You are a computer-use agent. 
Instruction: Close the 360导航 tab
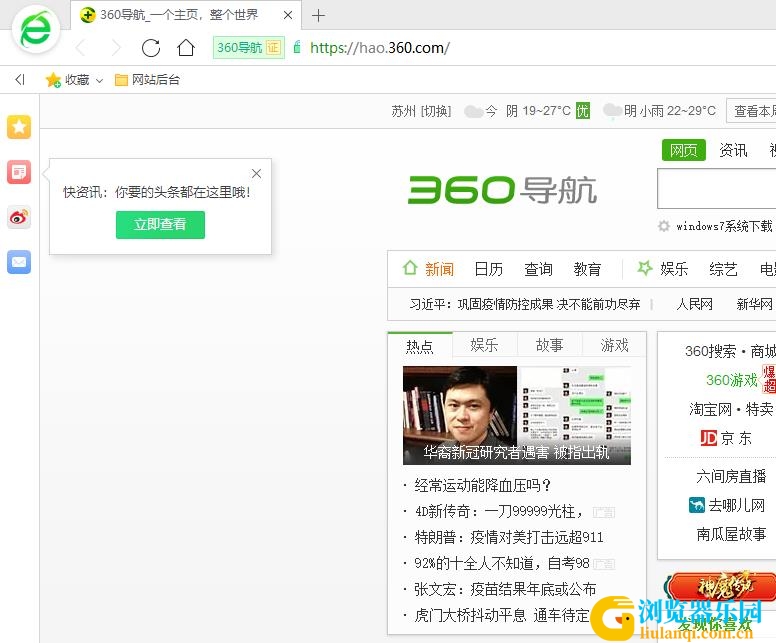288,15
